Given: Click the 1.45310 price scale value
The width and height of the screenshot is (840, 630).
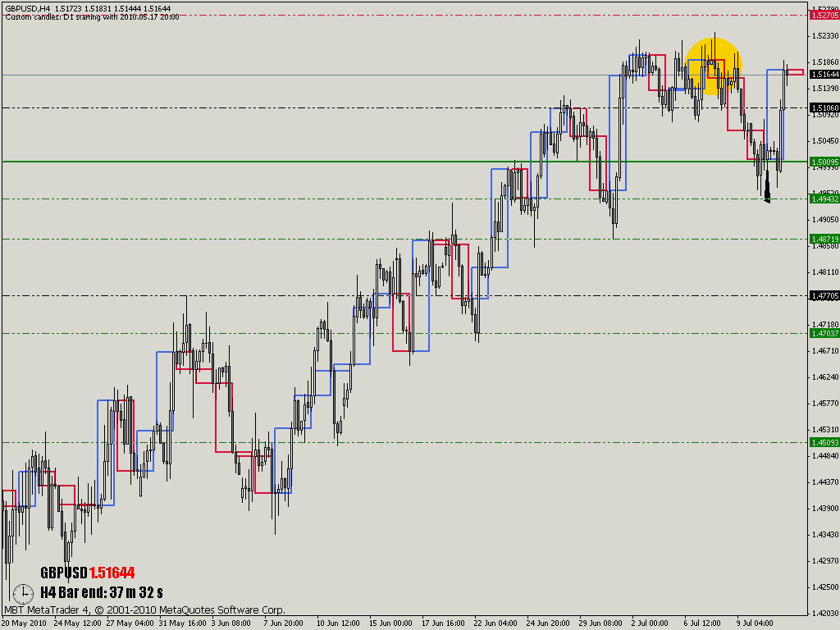Looking at the screenshot, I should point(825,430).
